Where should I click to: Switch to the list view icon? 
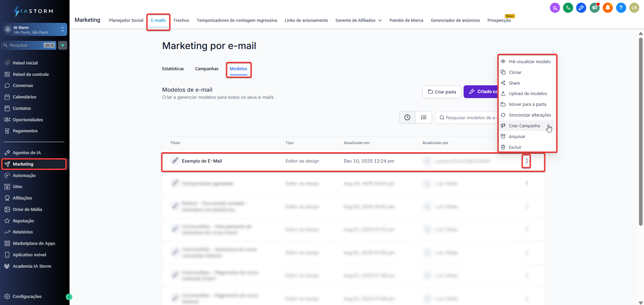pyautogui.click(x=424, y=118)
